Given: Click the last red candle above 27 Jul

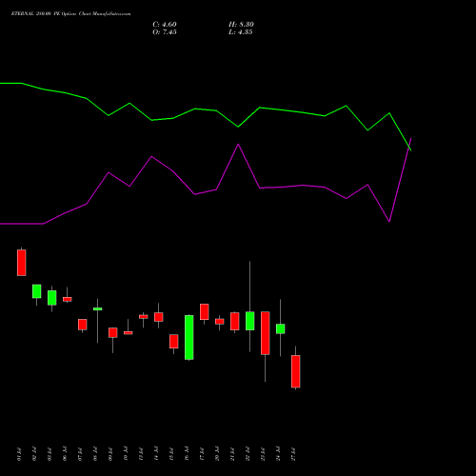Looking at the screenshot, I should tap(296, 371).
